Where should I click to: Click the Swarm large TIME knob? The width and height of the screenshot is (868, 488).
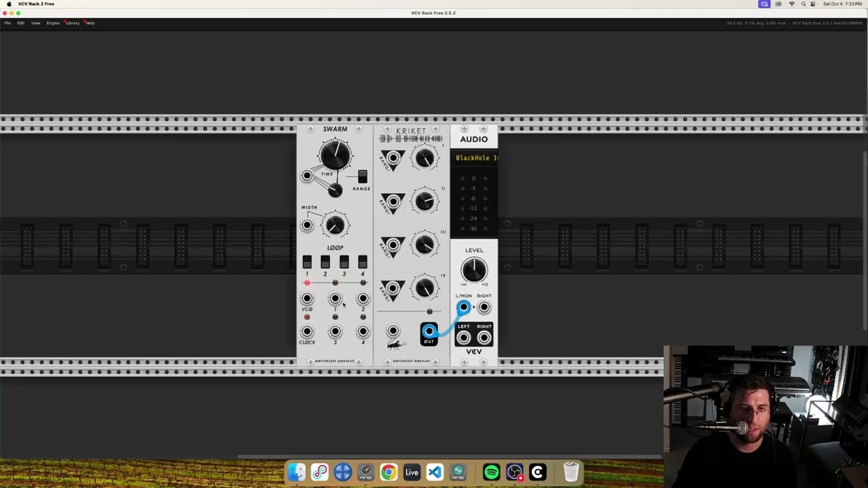(335, 155)
